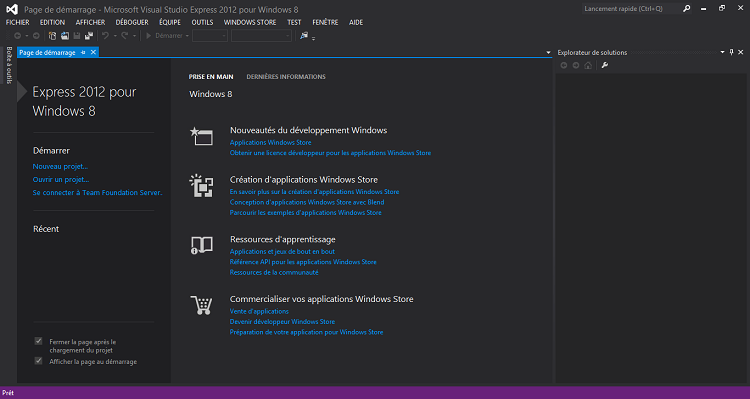Open the Redo history dropdown arrow

(134, 36)
